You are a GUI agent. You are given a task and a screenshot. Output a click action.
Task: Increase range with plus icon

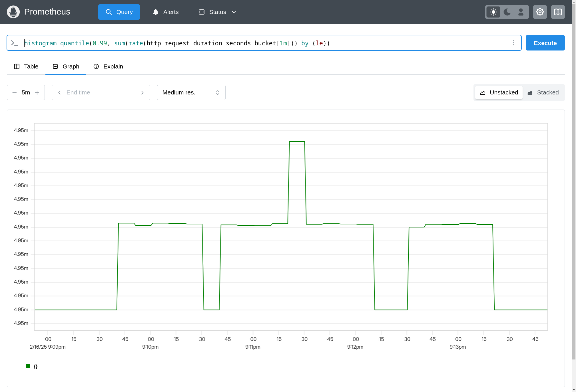(x=37, y=93)
